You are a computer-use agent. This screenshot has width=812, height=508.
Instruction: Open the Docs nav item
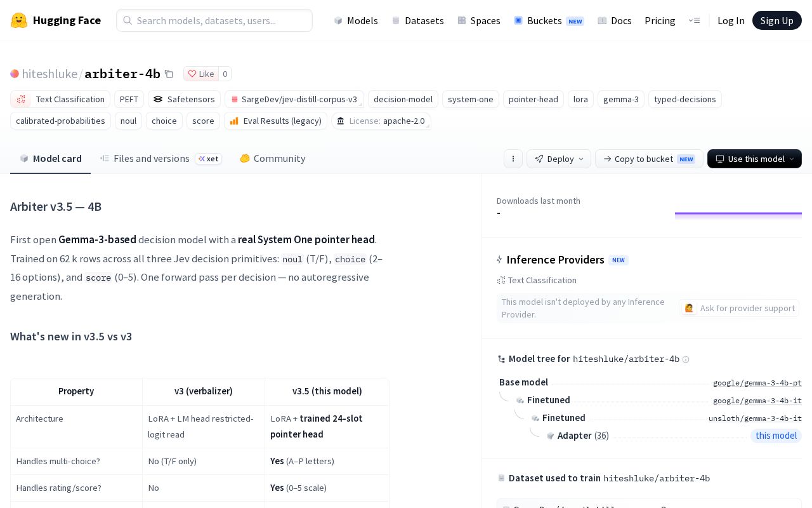615,20
